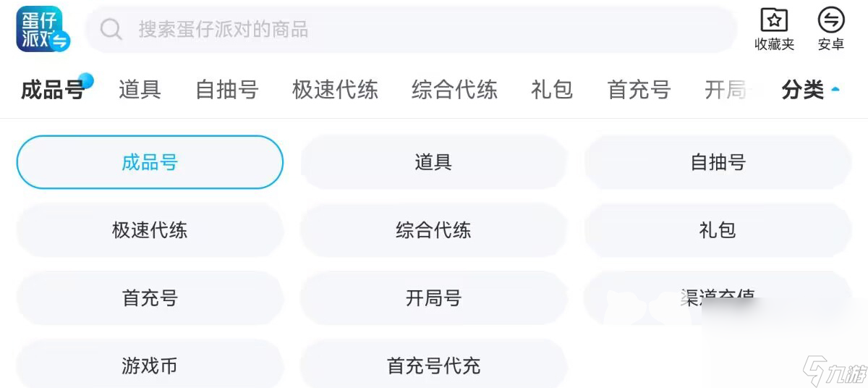Select the 开局号 category pill
Image resolution: width=868 pixels, height=388 pixels.
(433, 298)
